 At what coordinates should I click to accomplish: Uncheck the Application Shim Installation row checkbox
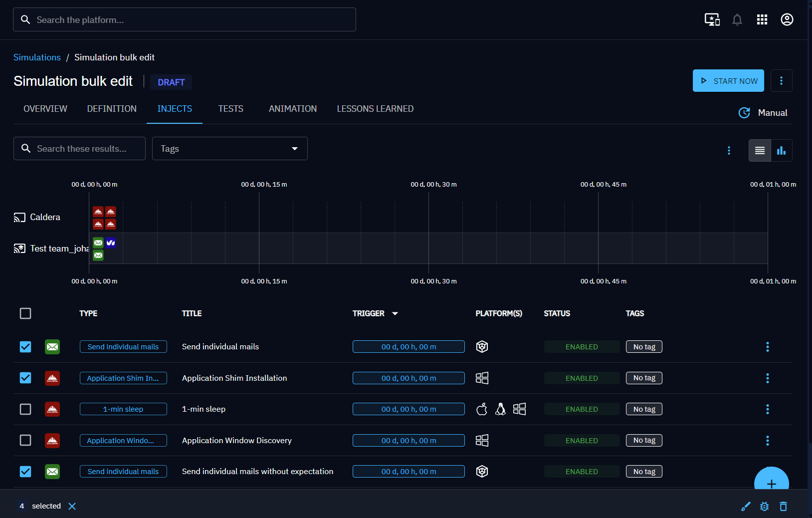[25, 378]
